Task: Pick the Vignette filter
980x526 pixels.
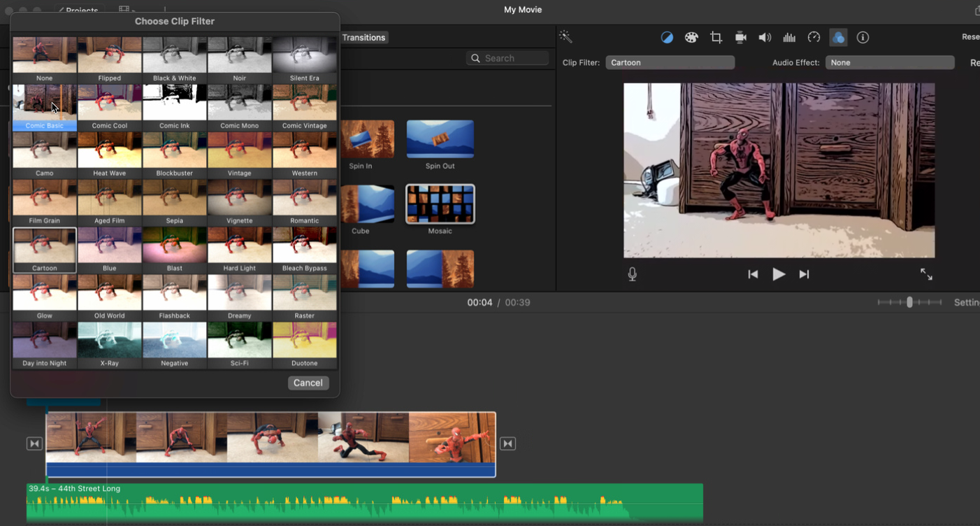Action: tap(240, 203)
